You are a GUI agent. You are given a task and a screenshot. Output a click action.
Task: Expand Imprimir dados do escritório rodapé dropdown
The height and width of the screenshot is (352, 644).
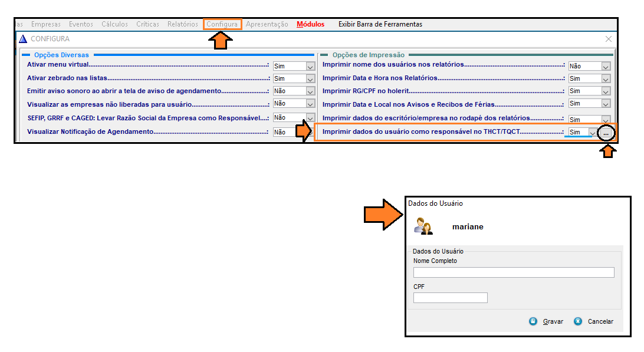[606, 120]
